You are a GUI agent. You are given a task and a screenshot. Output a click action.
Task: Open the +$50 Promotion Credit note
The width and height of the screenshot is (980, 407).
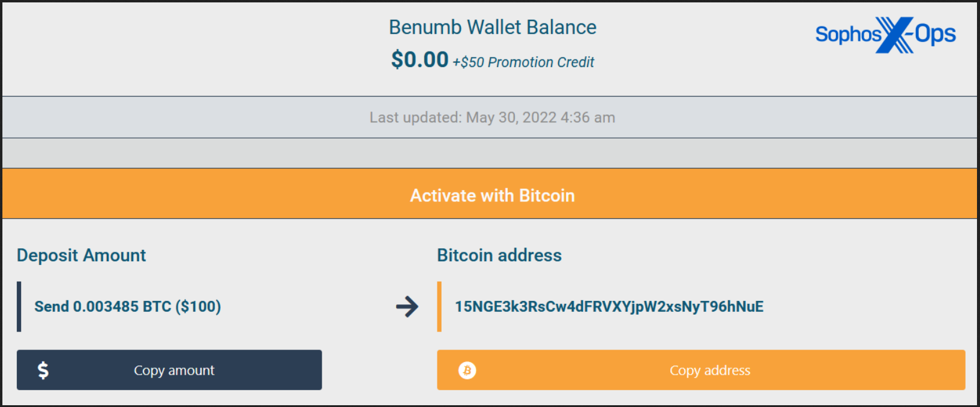pyautogui.click(x=523, y=62)
